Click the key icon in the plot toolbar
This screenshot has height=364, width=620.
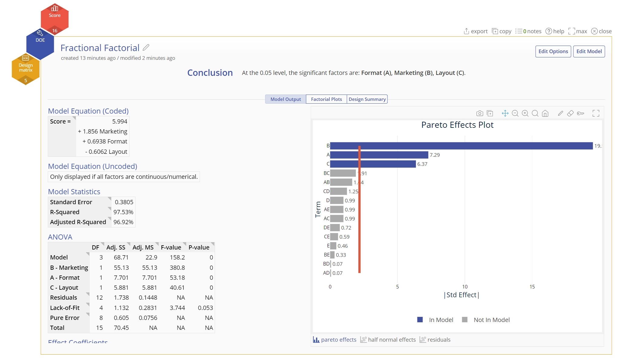click(580, 113)
